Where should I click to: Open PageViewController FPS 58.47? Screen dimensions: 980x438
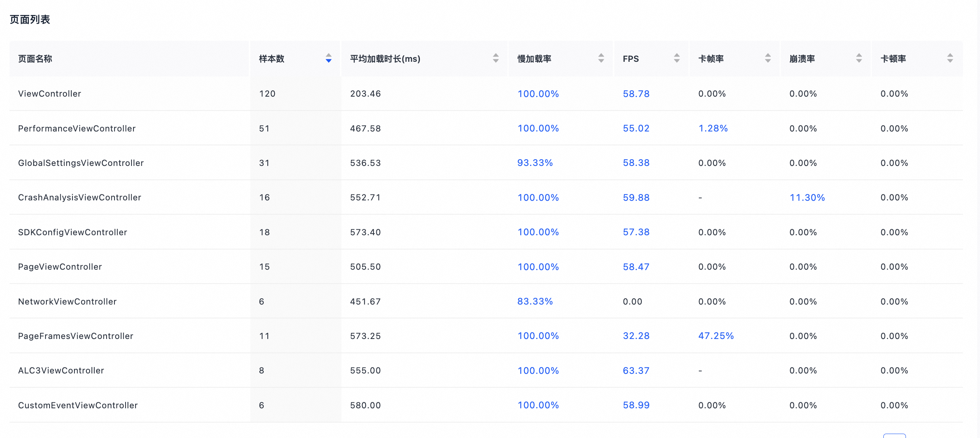click(636, 267)
